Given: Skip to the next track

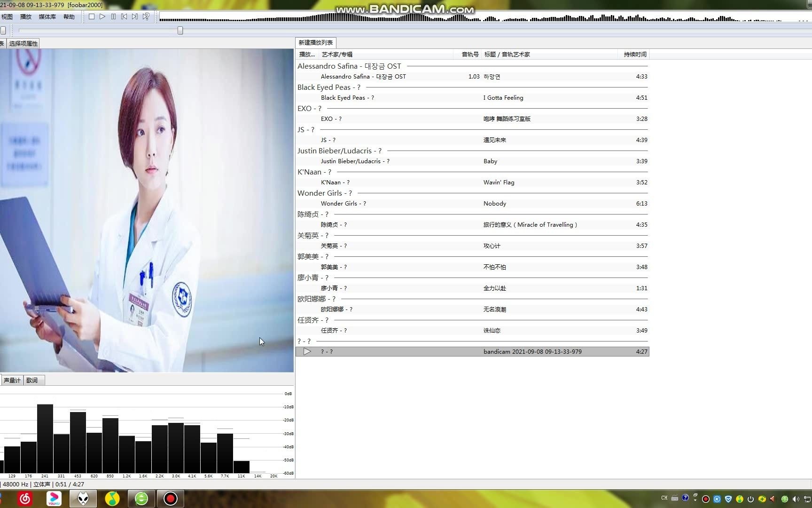Looking at the screenshot, I should [x=135, y=16].
